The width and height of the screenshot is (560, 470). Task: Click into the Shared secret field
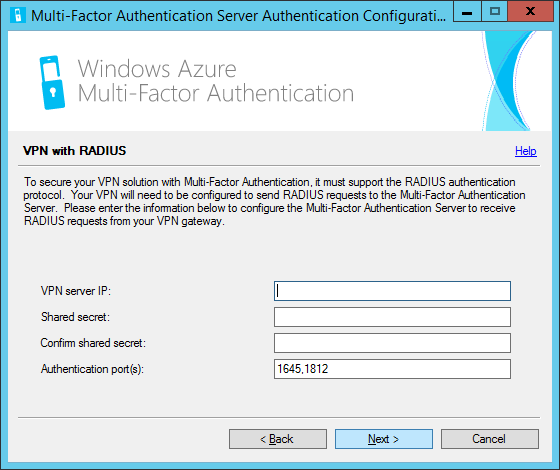point(392,317)
